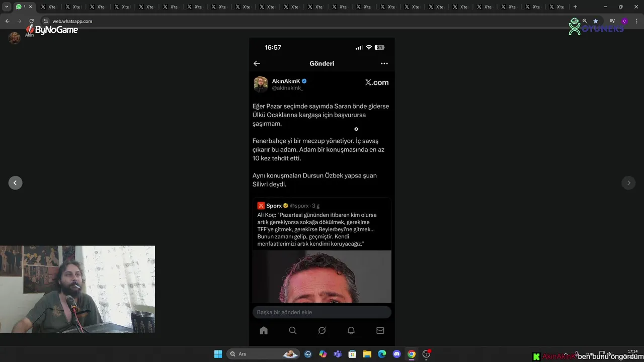The image size is (644, 362).
Task: Open Microsoft Edge from the taskbar
Action: pos(382,354)
